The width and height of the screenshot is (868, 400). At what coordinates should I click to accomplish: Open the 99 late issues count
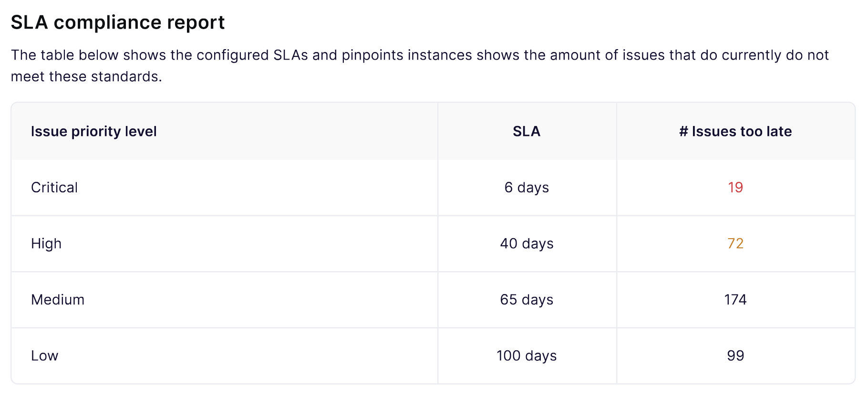click(735, 356)
